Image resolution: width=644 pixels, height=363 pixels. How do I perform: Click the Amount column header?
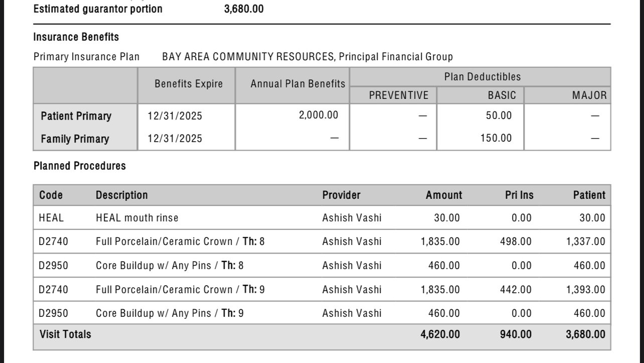(x=444, y=195)
